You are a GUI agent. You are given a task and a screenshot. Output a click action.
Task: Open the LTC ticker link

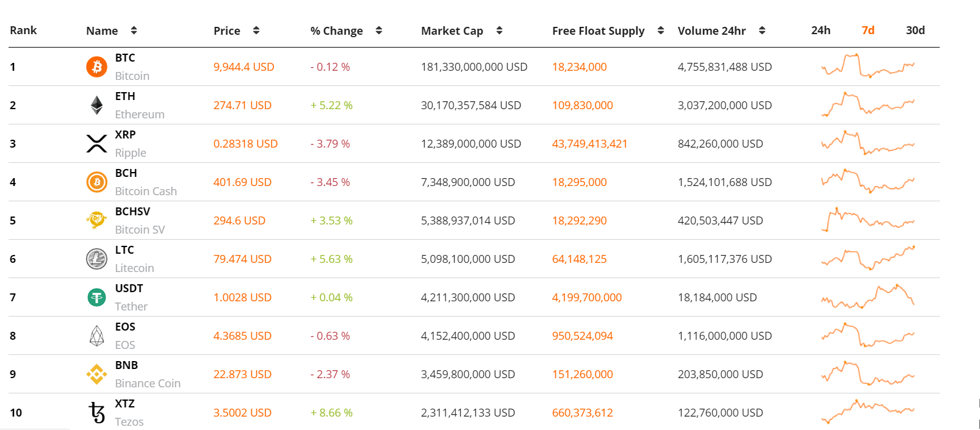124,250
